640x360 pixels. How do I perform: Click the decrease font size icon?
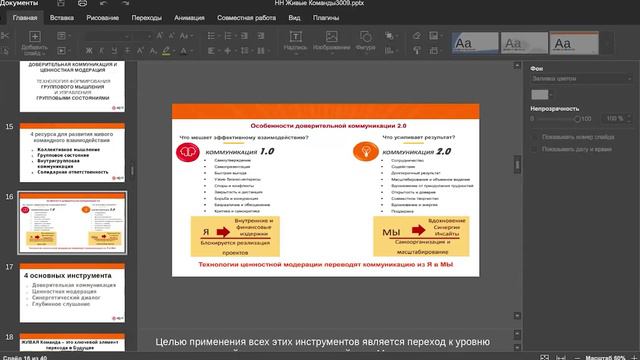pos(172,36)
